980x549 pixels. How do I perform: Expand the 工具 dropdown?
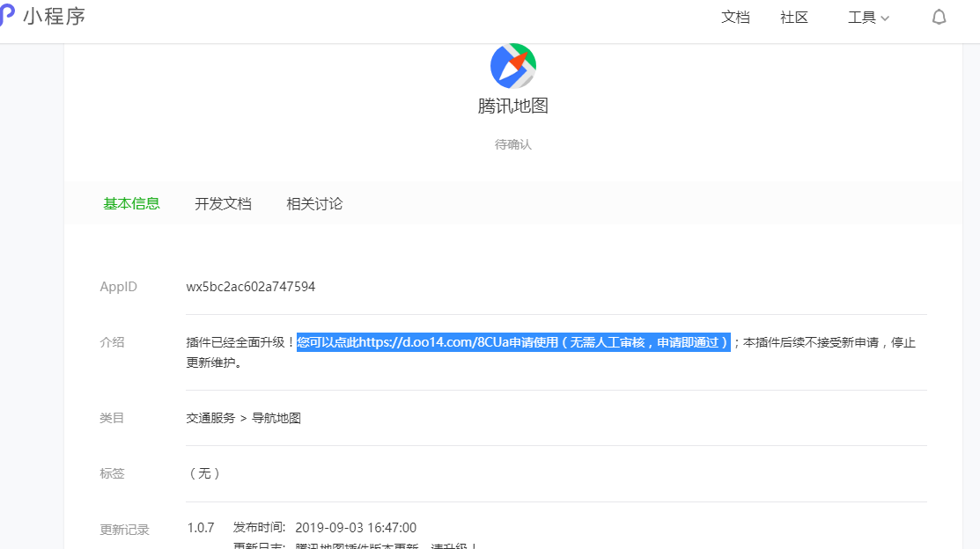(x=868, y=18)
